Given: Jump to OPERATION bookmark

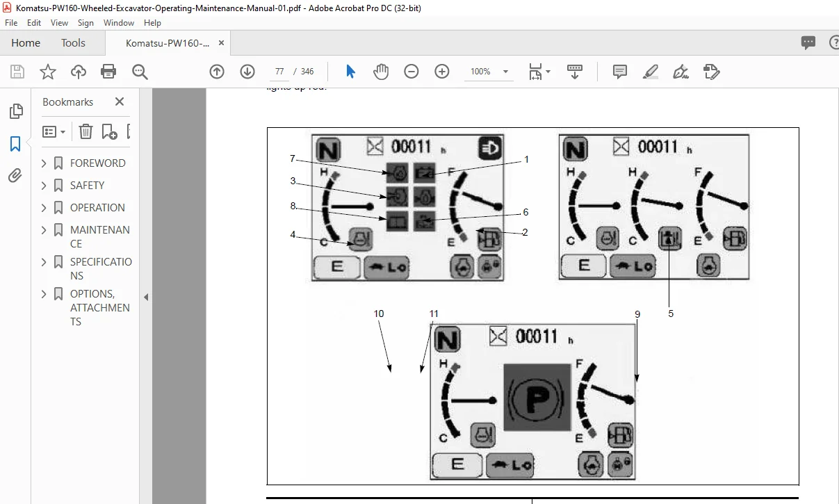Looking at the screenshot, I should [x=97, y=208].
